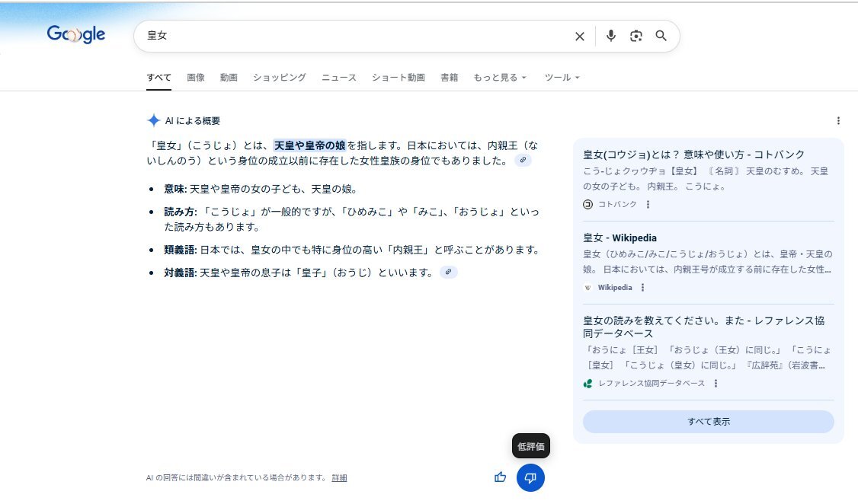Open more options for Wikipedia result
This screenshot has width=858, height=504.
[643, 288]
